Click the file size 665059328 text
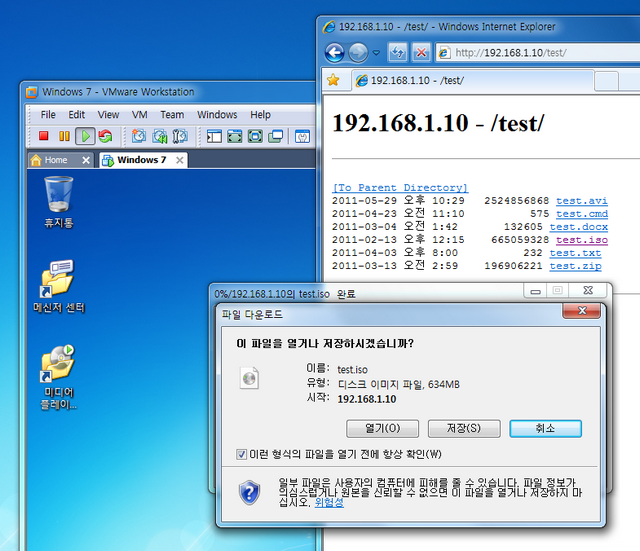The image size is (640, 551). click(520, 240)
